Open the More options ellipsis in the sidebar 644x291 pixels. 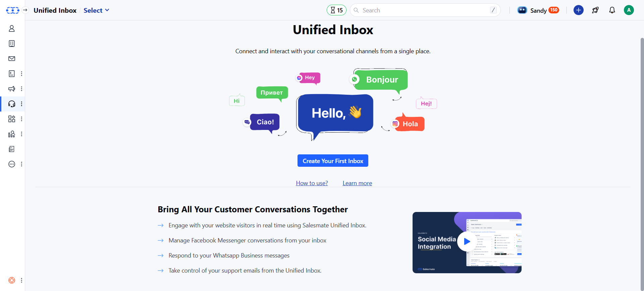point(12,164)
